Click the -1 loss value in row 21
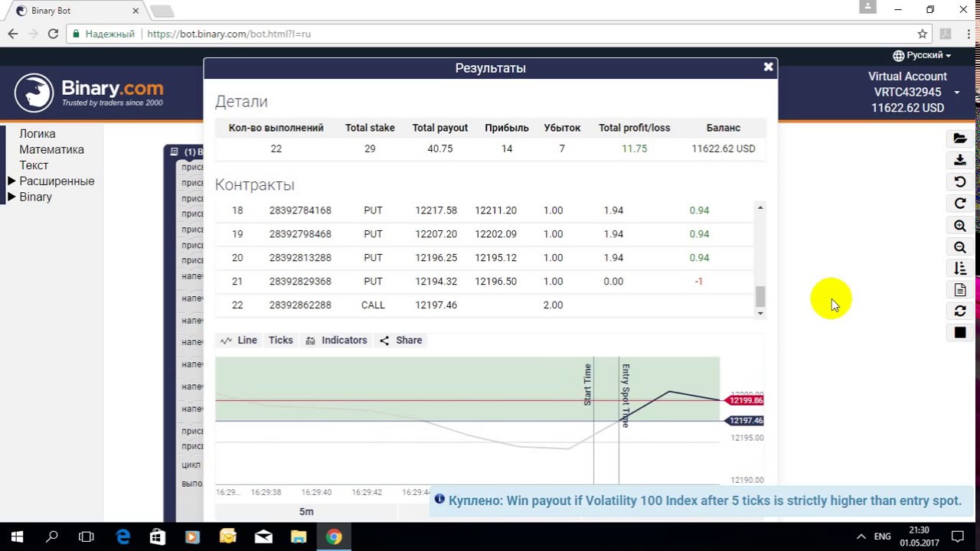The height and width of the screenshot is (551, 980). 698,282
